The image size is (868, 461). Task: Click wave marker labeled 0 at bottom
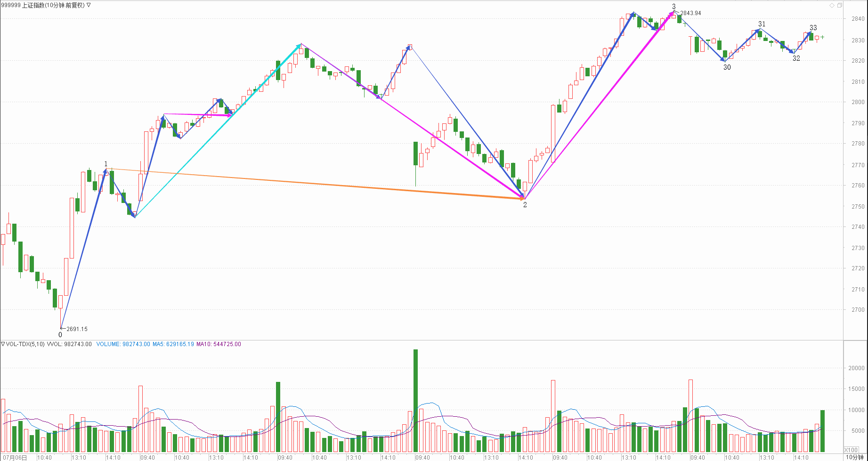click(60, 335)
